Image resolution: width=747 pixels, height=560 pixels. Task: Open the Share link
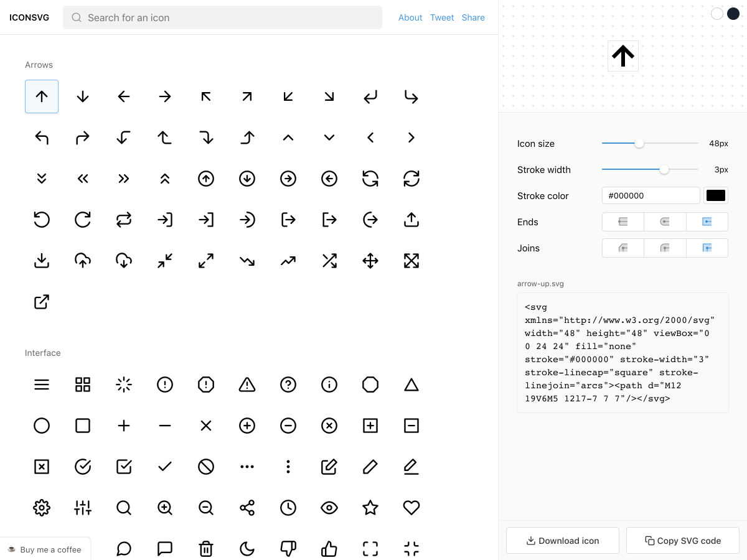pyautogui.click(x=473, y=17)
